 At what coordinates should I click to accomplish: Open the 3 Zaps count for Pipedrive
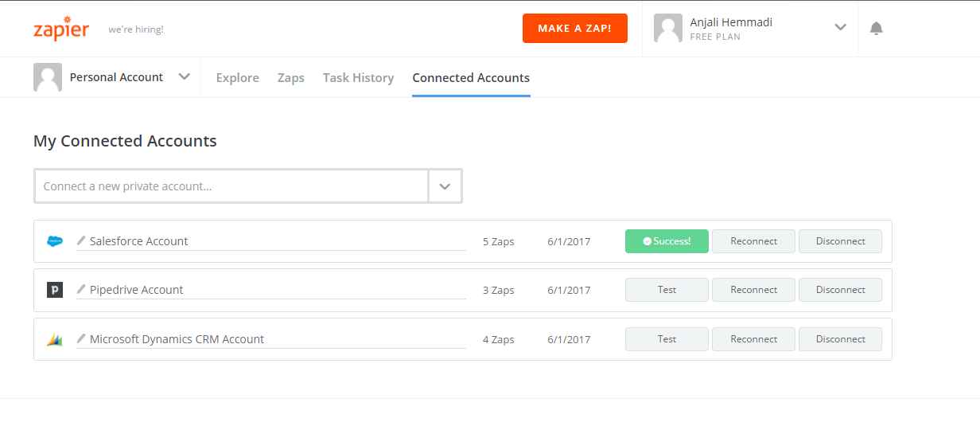pyautogui.click(x=499, y=290)
